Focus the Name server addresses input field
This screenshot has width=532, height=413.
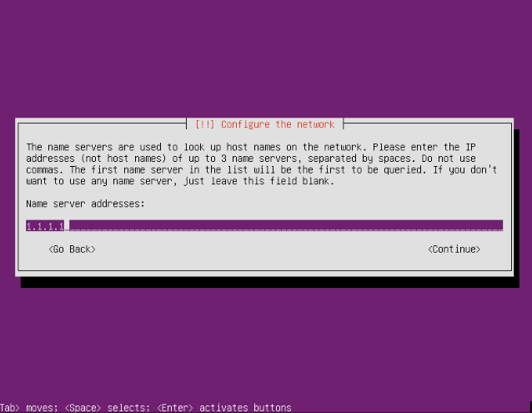[x=264, y=225]
